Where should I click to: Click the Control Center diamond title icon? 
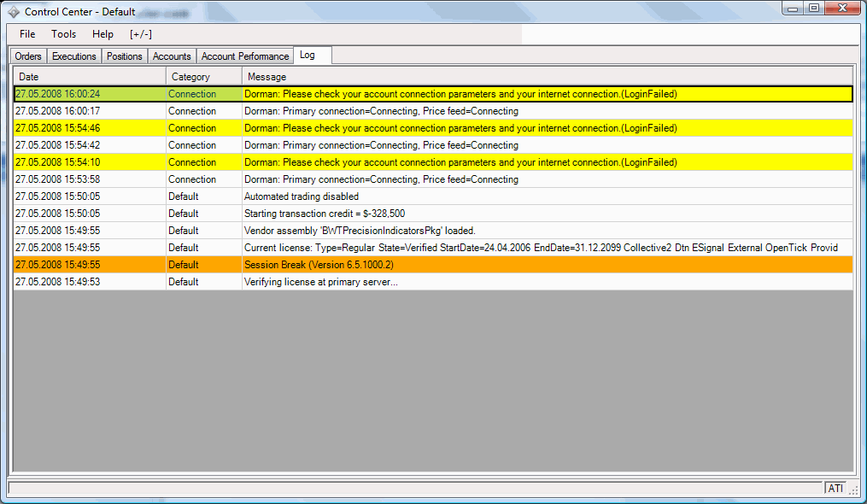(14, 12)
